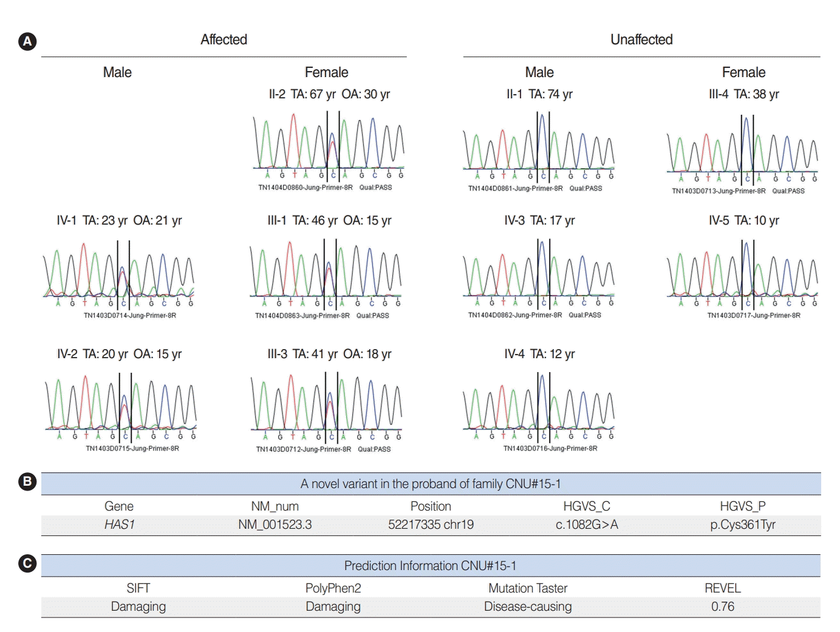Click sample ID 'TN1403D0717-Jung-Primer-8R'
840x632 pixels.
pos(754,315)
